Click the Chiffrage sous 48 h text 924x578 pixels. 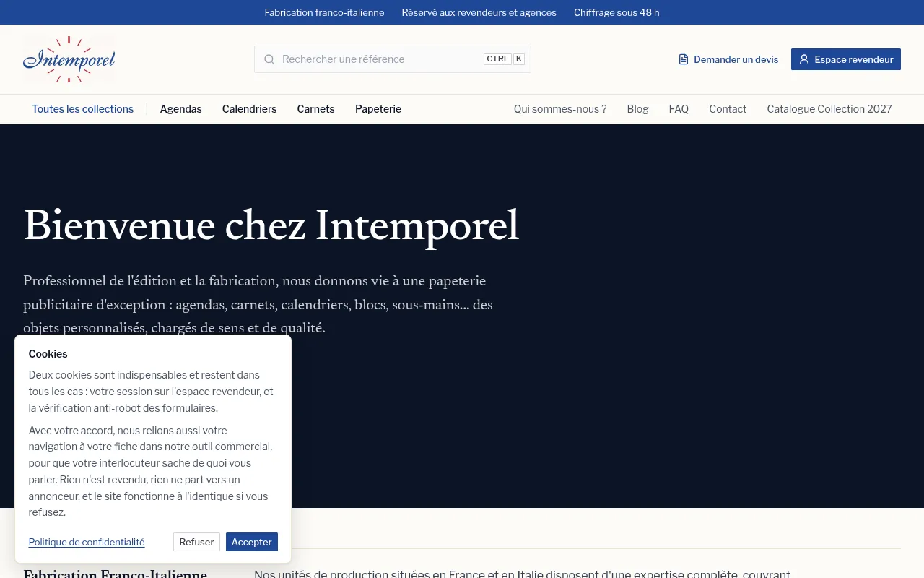coord(616,12)
